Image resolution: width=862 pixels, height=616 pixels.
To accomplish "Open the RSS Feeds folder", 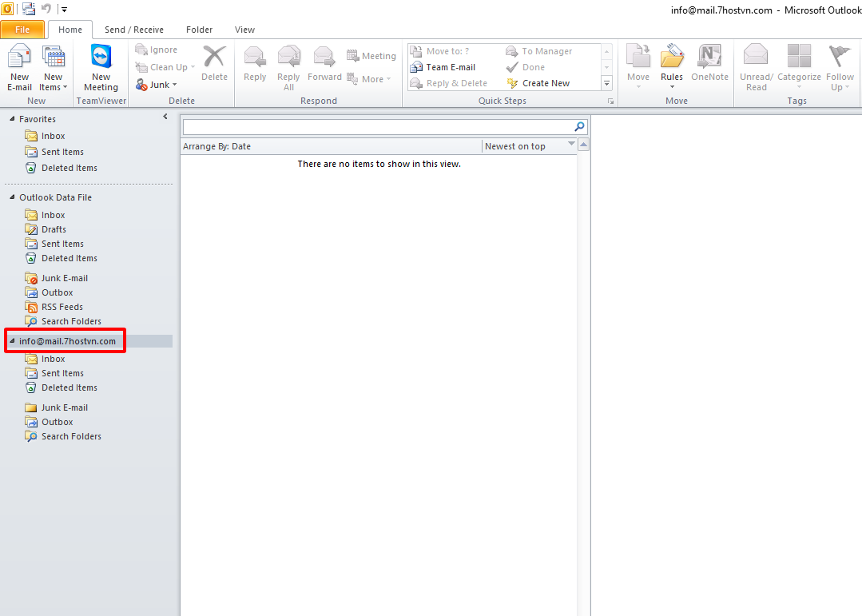I will pos(54,307).
